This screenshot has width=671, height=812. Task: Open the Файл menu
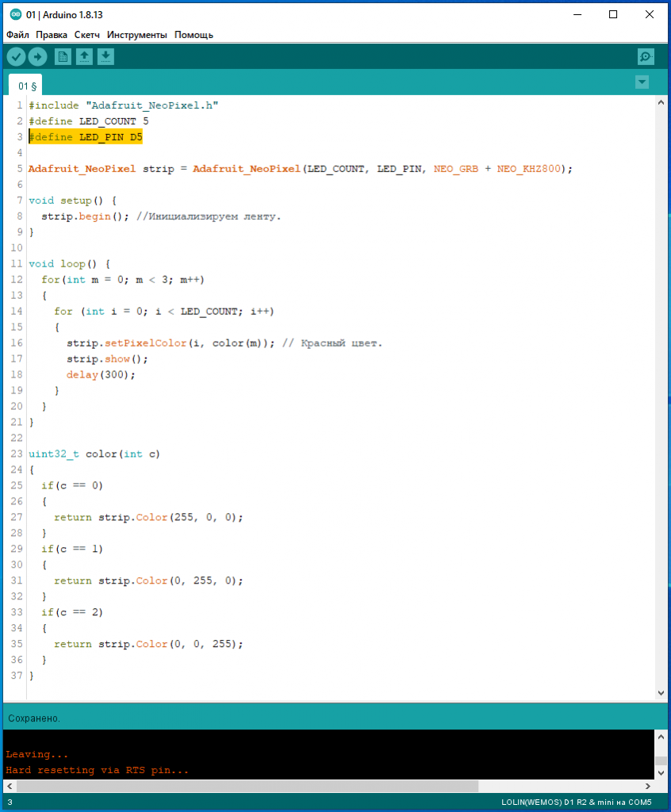[17, 35]
